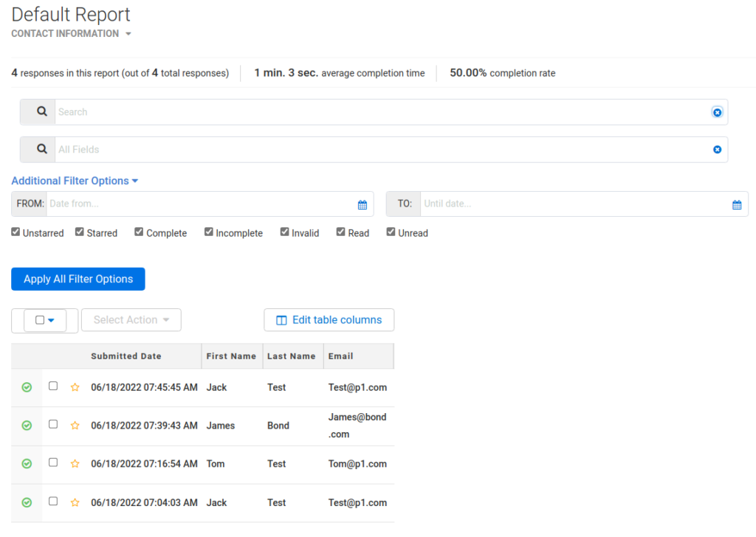The width and height of the screenshot is (756, 537).
Task: Uncheck the Unstarred filter checkbox
Action: [x=16, y=232]
